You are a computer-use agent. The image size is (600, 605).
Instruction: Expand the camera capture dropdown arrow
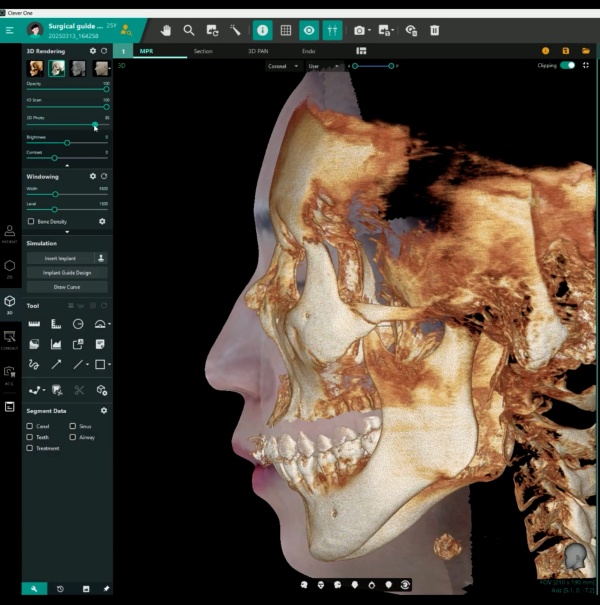[371, 31]
